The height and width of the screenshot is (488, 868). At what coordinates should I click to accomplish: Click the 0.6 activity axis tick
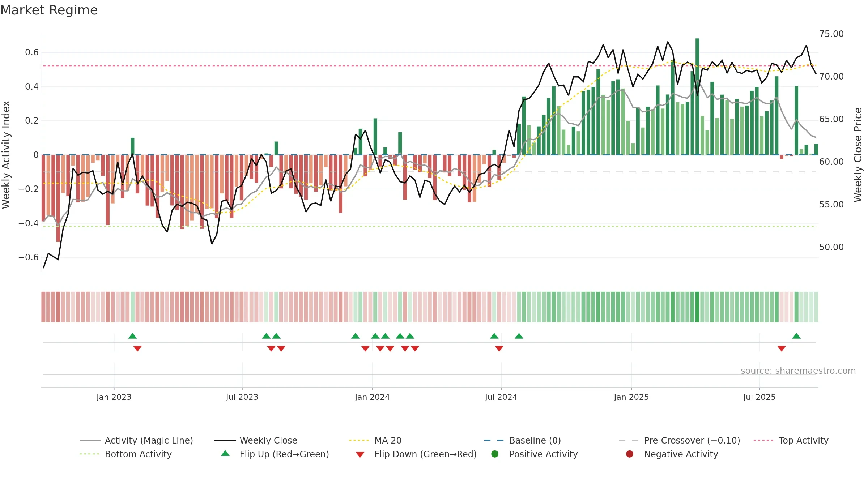(32, 52)
